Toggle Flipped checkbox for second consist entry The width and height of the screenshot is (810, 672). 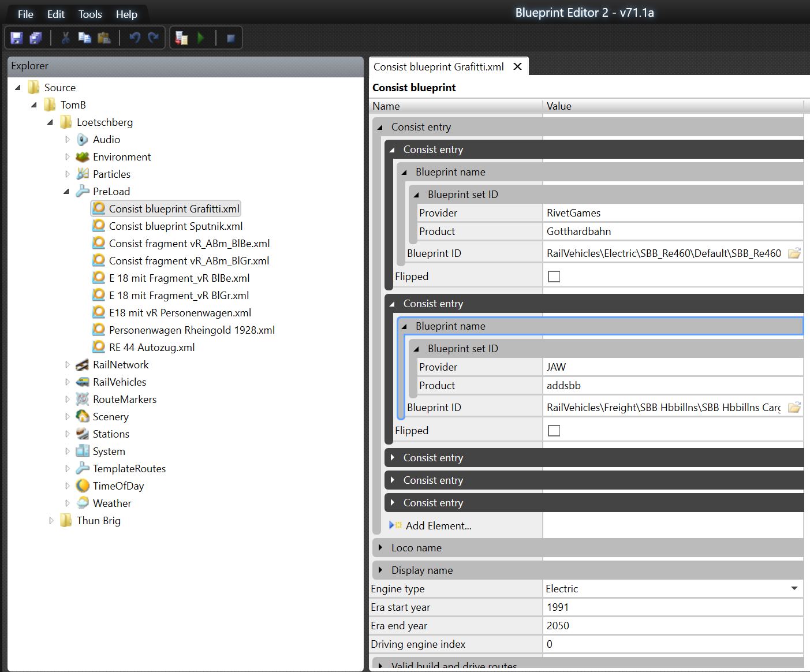click(554, 431)
